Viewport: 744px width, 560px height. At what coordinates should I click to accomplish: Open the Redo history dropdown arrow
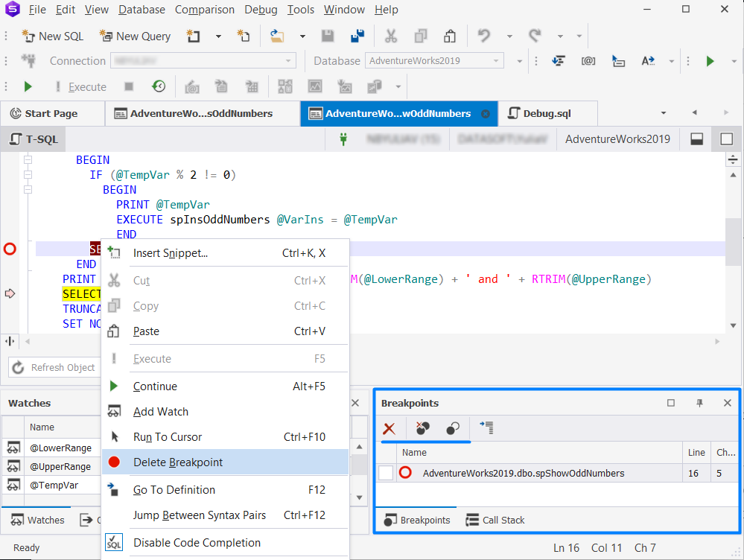560,36
